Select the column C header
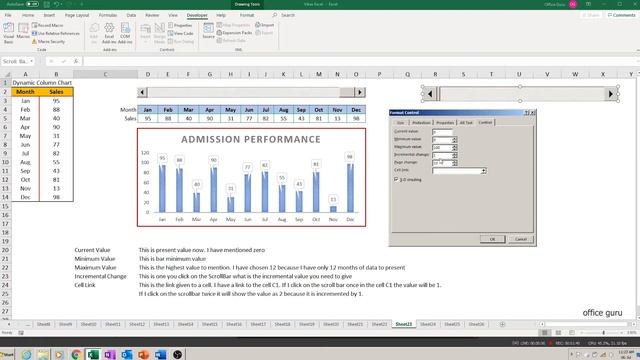The width and height of the screenshot is (640, 360). point(105,74)
